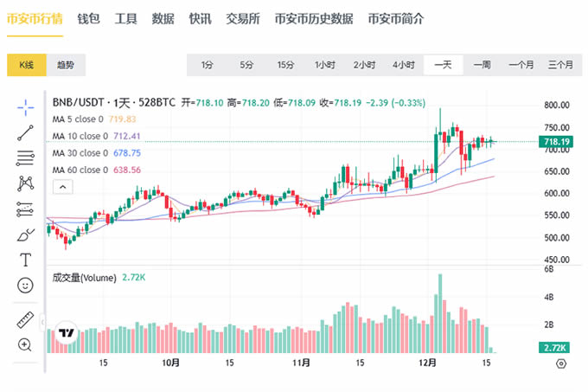Open the Fibonacci retracement tool
This screenshot has width=588, height=392.
tap(25, 157)
